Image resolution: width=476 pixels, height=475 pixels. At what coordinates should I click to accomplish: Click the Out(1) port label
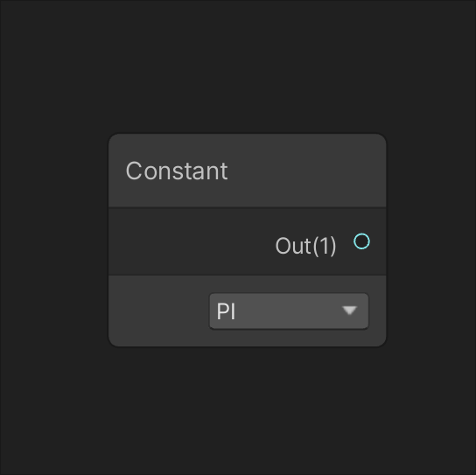tap(305, 246)
